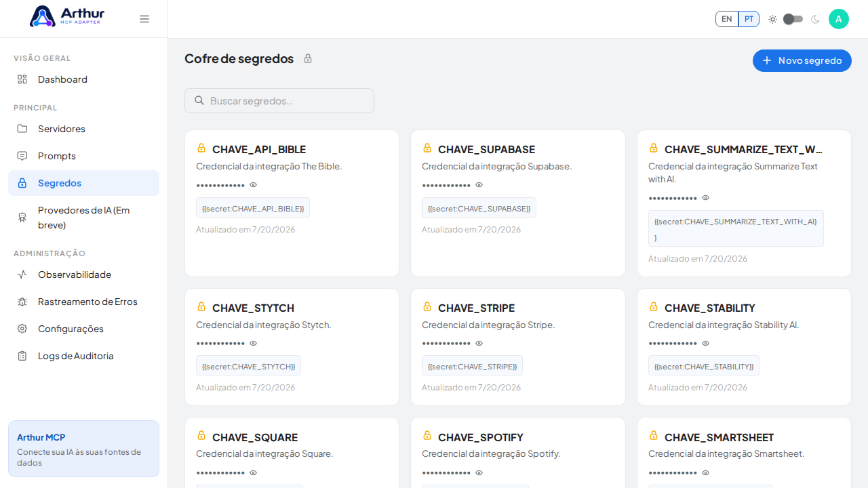Open Logs de Auditoria
Image resolution: width=868 pixels, height=488 pixels.
pyautogui.click(x=83, y=356)
